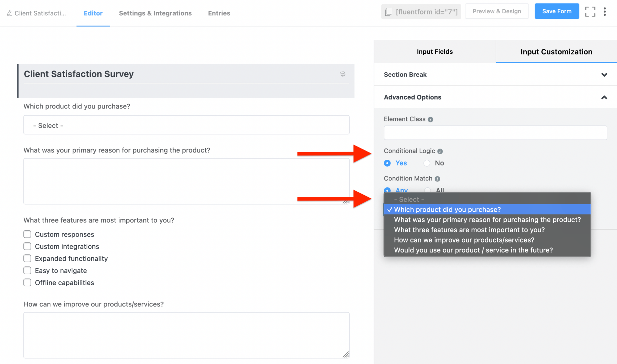This screenshot has height=364, width=617.
Task: Enable the Custom responses checkbox
Action: pyautogui.click(x=27, y=234)
